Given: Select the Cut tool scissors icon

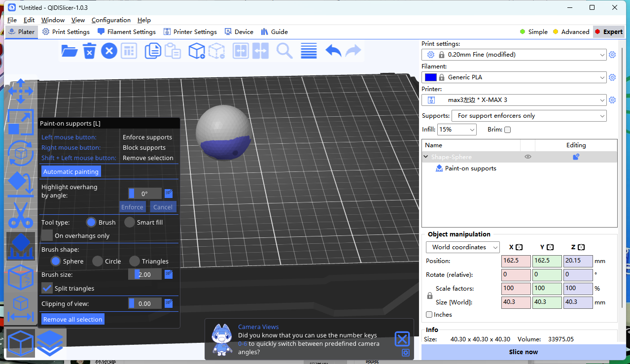Looking at the screenshot, I should [x=20, y=215].
